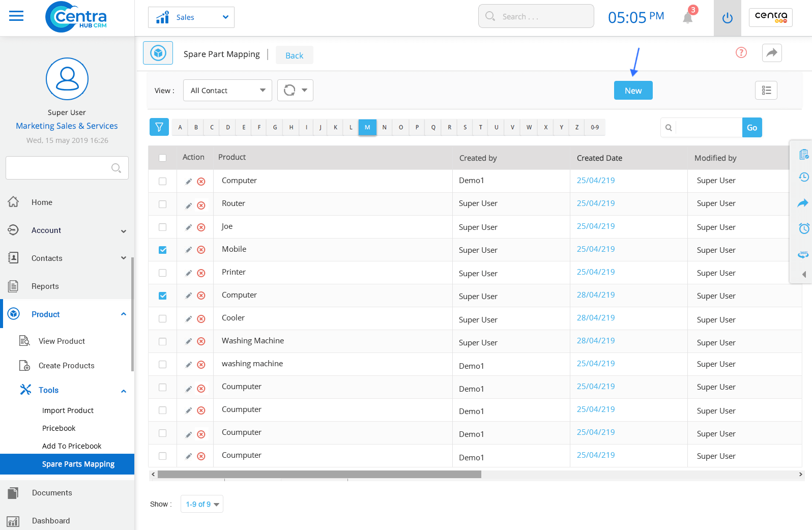This screenshot has height=530, width=812.
Task: Check the Router row checkbox
Action: pyautogui.click(x=163, y=204)
